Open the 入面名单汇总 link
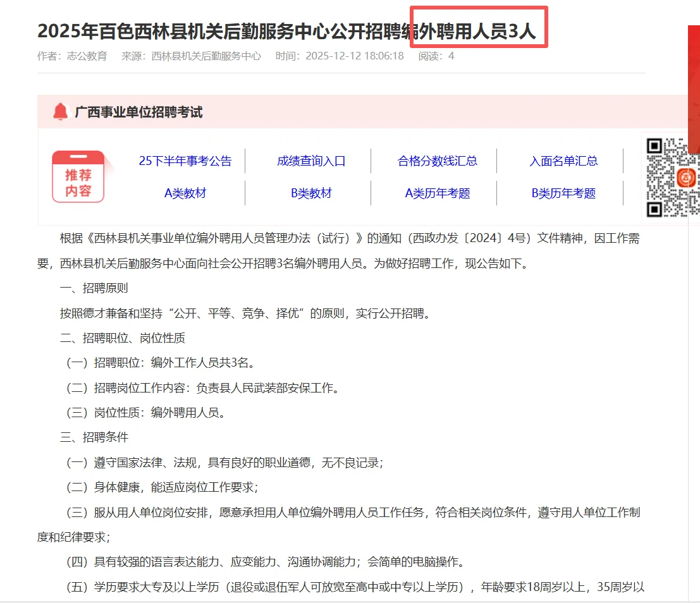The height and width of the screenshot is (603, 700). 563,161
